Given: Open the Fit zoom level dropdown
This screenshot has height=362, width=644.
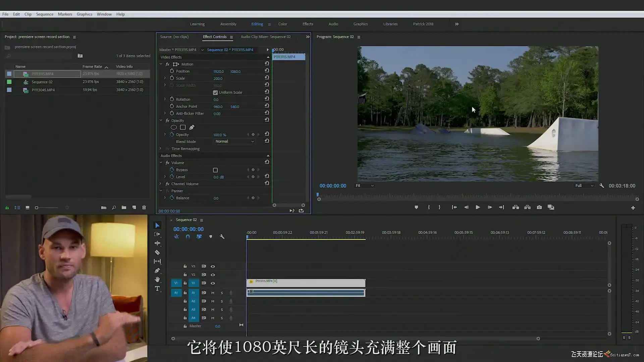Looking at the screenshot, I should click(x=364, y=186).
